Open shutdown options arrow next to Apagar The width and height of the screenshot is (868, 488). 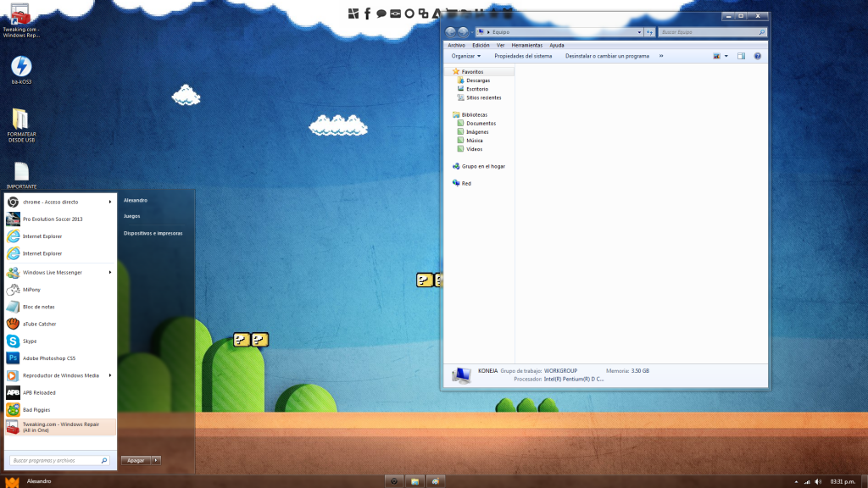pos(156,460)
